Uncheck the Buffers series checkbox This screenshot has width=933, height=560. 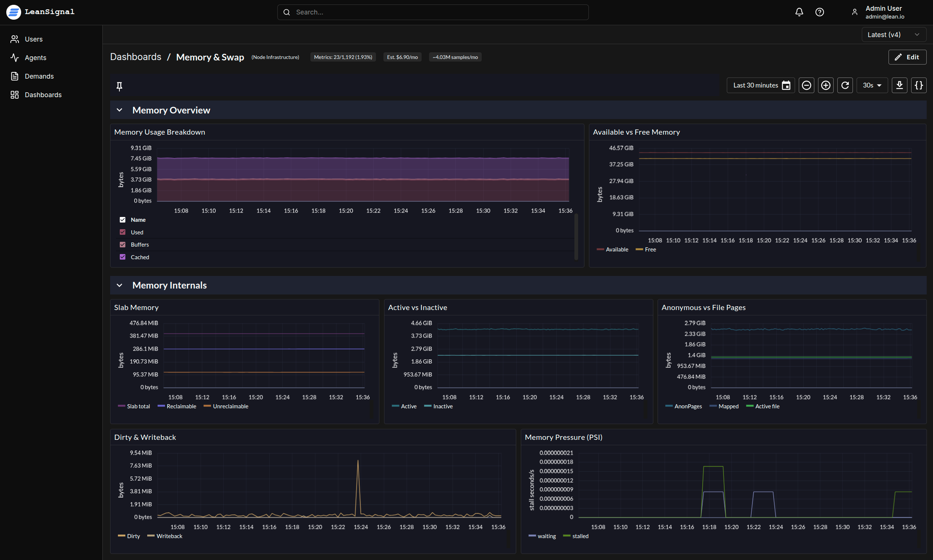pos(123,244)
